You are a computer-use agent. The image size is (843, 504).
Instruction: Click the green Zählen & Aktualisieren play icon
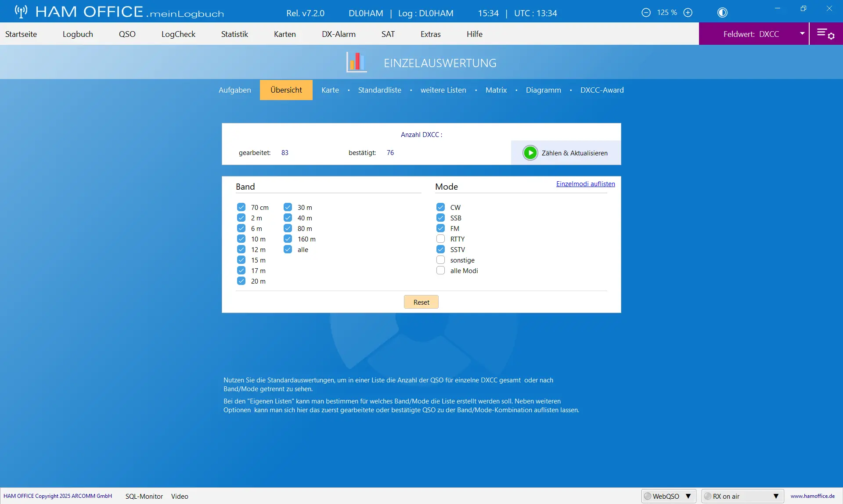click(x=530, y=153)
